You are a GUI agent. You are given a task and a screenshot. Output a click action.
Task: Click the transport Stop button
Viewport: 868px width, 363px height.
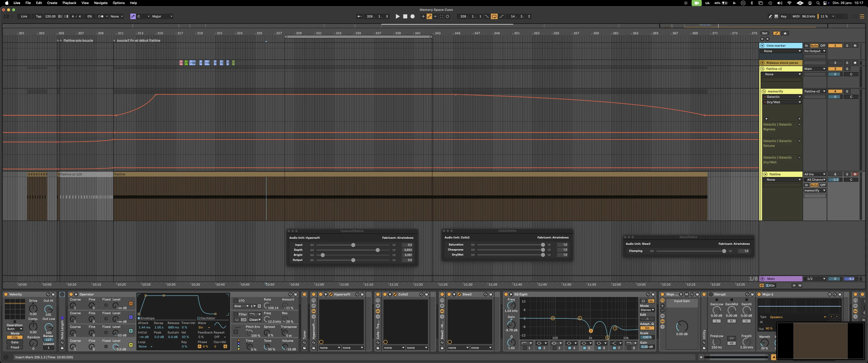click(405, 16)
